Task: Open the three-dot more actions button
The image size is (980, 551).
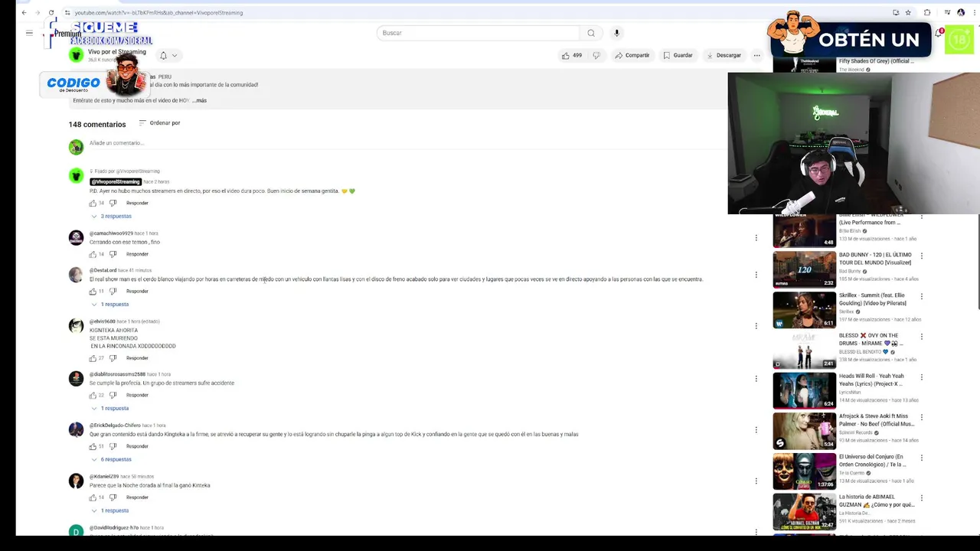Action: (756, 55)
